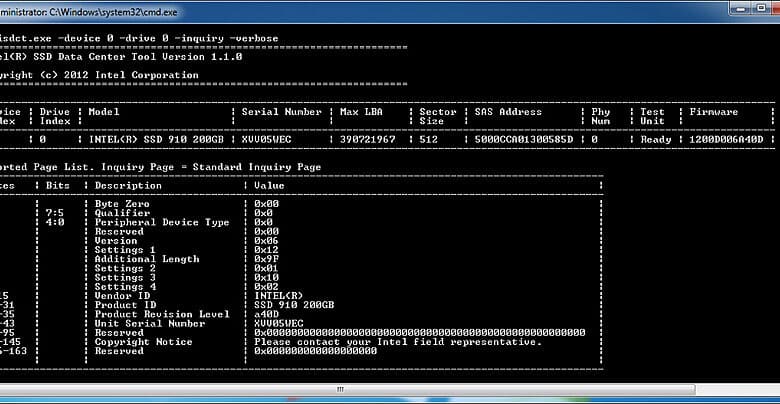Image resolution: width=780 pixels, height=404 pixels.
Task: Click the Settings 1 value 0x12
Action: coord(266,250)
